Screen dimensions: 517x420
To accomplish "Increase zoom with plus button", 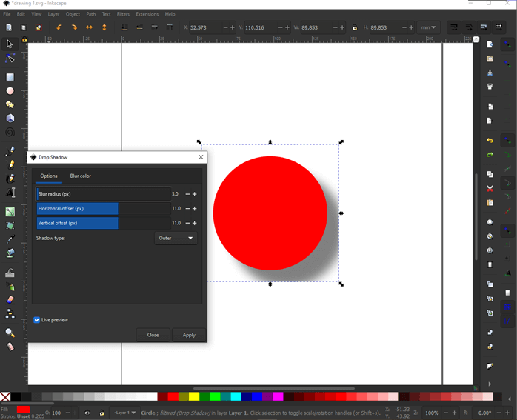I will coord(454,413).
